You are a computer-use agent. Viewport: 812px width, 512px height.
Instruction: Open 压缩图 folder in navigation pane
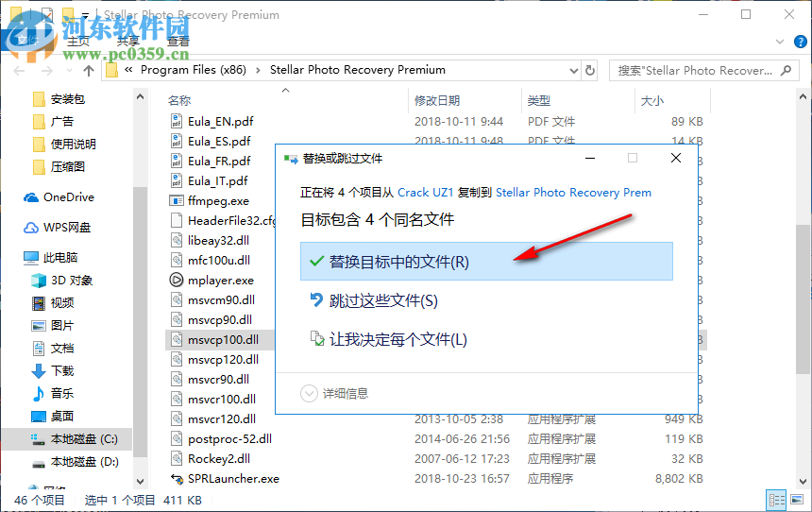click(x=68, y=166)
